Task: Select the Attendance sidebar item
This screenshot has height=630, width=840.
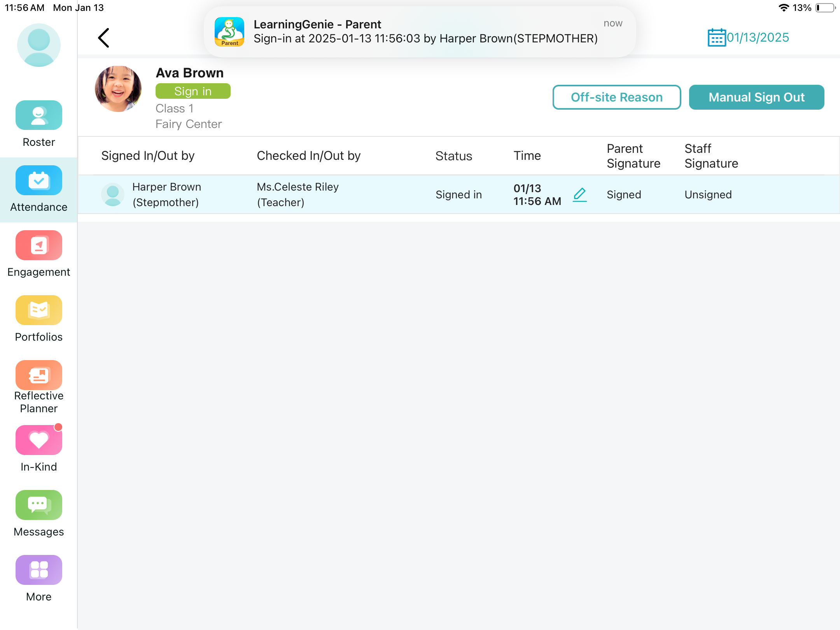Action: 39,189
